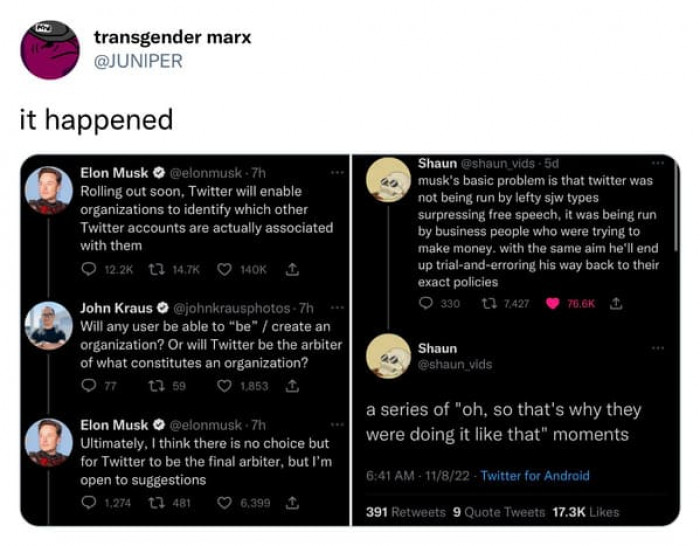Share Elon's first tweet via share icon

[293, 268]
